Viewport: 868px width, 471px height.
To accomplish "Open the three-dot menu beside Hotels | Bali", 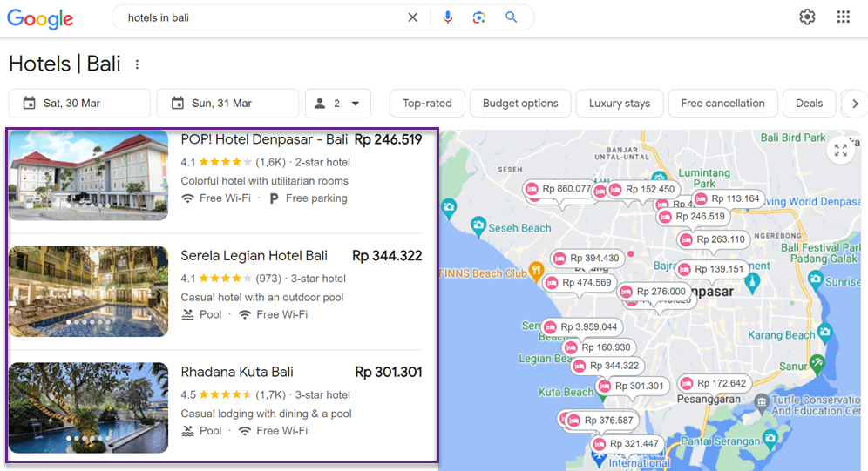I will (138, 64).
